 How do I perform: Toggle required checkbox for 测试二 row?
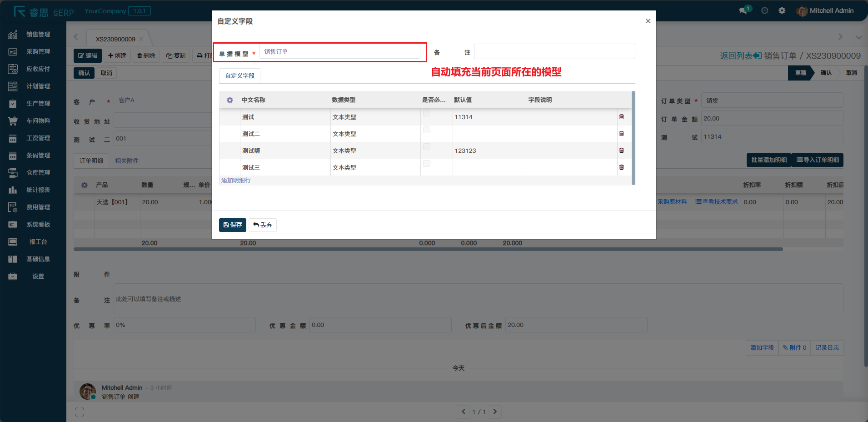click(427, 130)
